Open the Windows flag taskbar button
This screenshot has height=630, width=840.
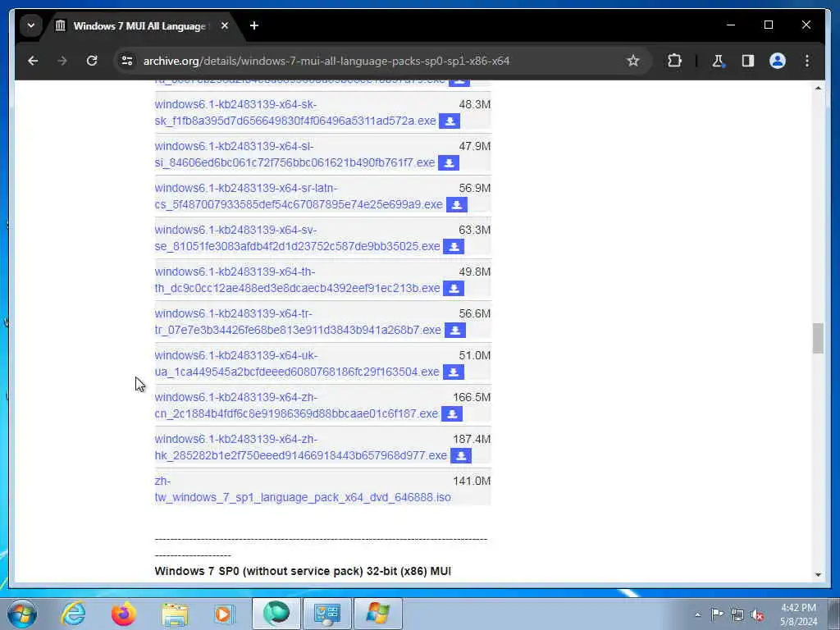tap(377, 614)
